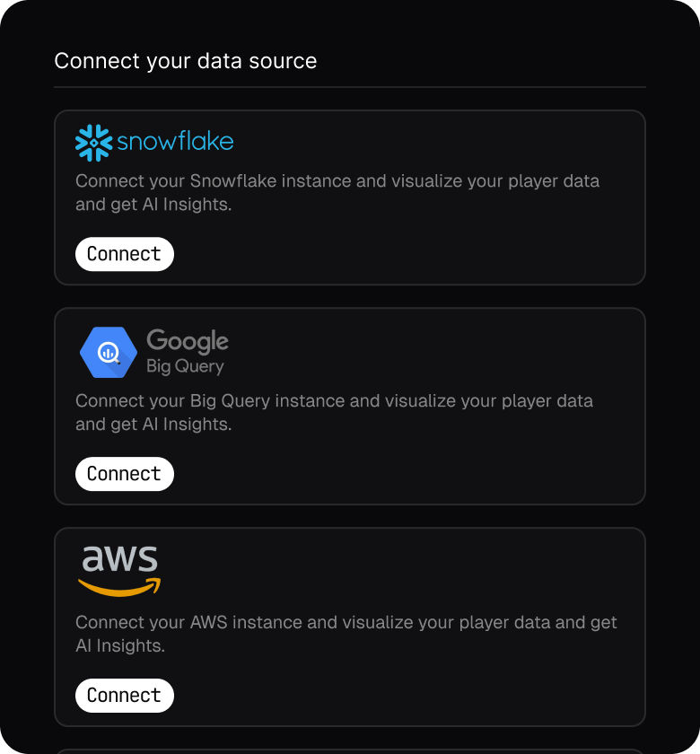Viewport: 700px width, 754px height.
Task: Click the "Big Query" logo label under Google
Action: pos(185,366)
